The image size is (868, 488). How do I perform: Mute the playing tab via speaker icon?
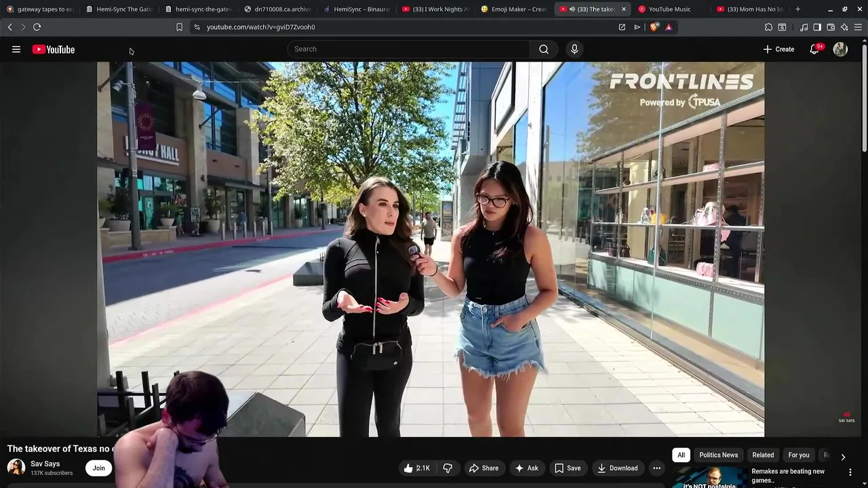tap(572, 9)
